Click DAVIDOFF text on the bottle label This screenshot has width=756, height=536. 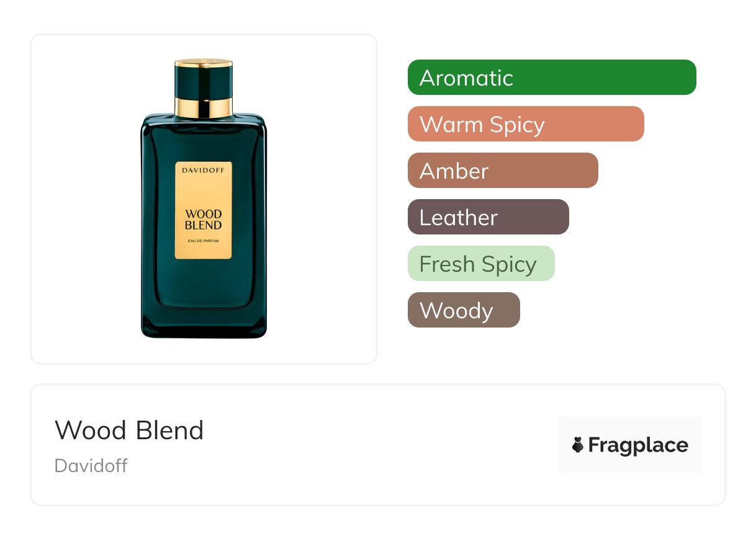204,169
